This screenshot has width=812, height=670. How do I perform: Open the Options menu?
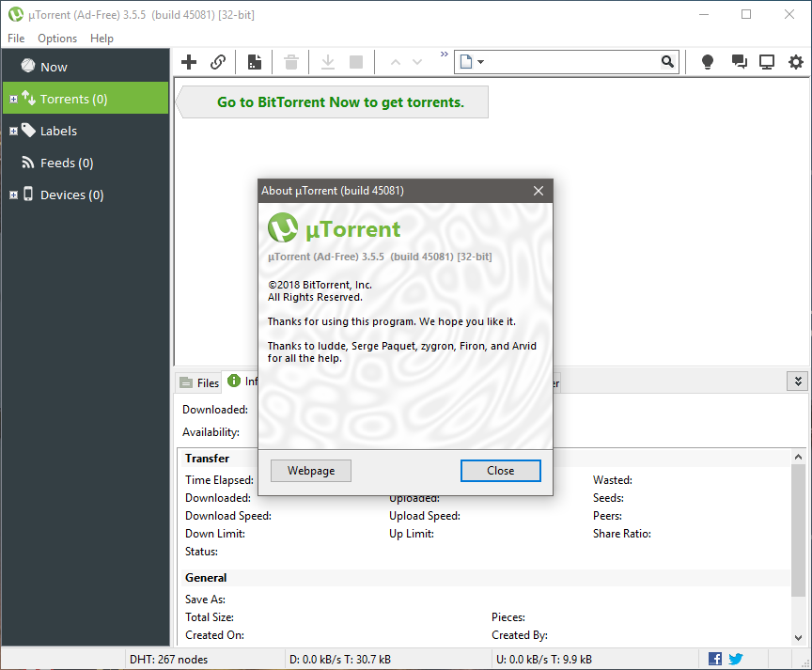tap(57, 39)
